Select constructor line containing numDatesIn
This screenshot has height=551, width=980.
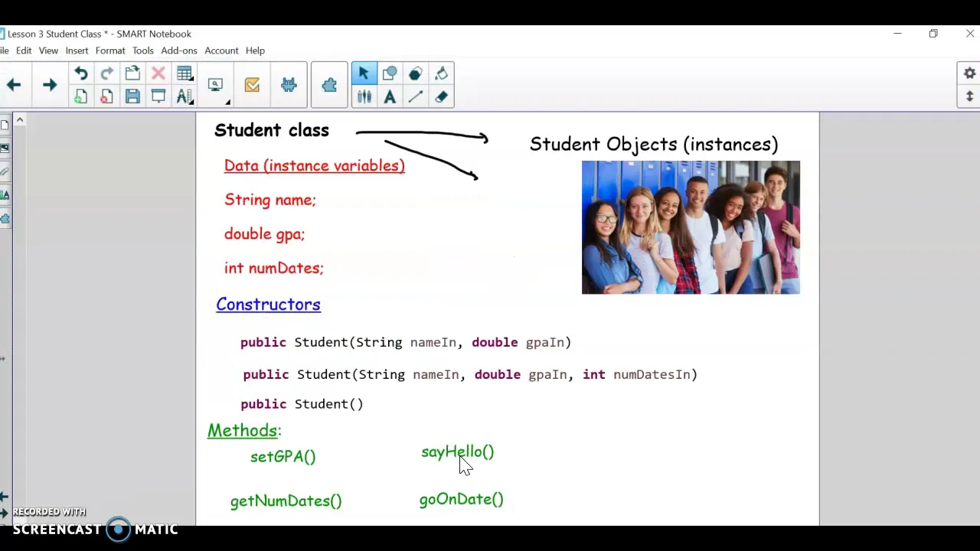point(470,375)
